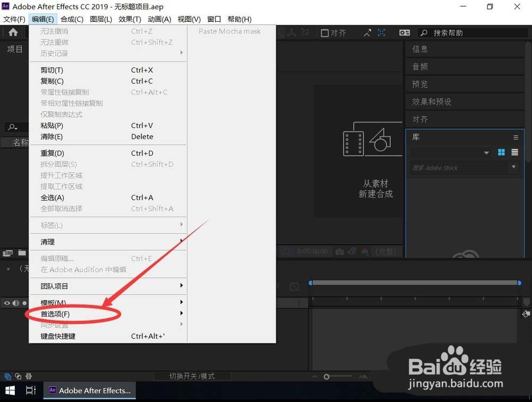Toggle the audio speaker column in timeline

click(x=16, y=303)
